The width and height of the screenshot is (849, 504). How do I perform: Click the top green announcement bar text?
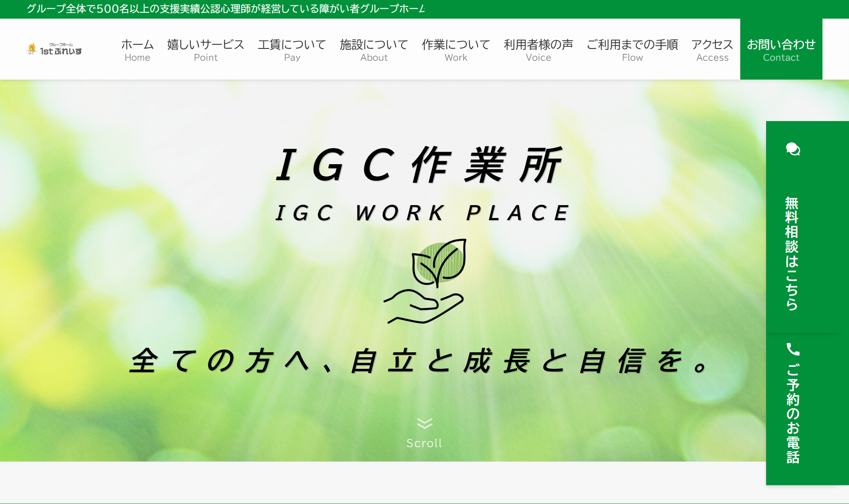click(226, 9)
